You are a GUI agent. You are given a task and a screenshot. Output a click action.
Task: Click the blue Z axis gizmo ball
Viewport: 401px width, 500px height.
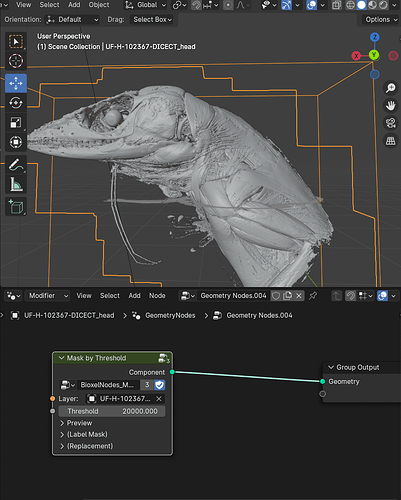point(375,37)
